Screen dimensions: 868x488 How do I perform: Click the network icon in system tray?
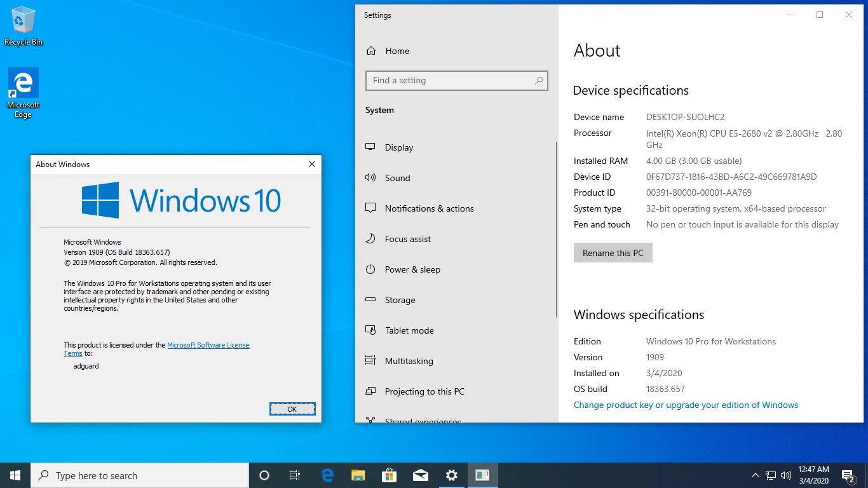(x=771, y=475)
